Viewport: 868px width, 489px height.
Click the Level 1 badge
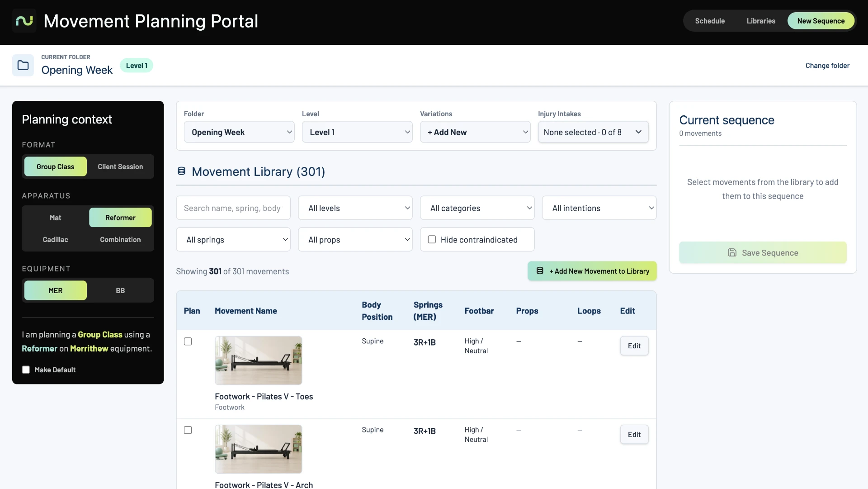[137, 66]
